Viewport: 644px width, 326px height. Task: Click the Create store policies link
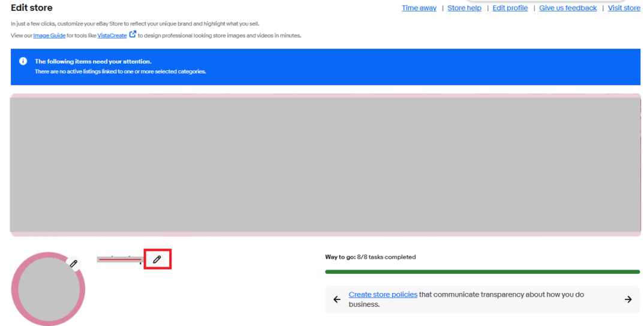click(383, 295)
